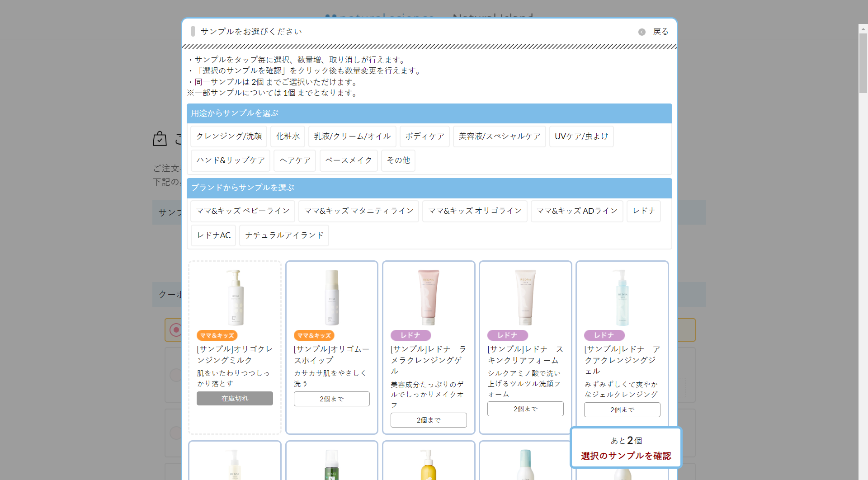Viewport: 868px width, 480px height.
Task: Click オリゴムースホイップ product image
Action: pos(332,297)
